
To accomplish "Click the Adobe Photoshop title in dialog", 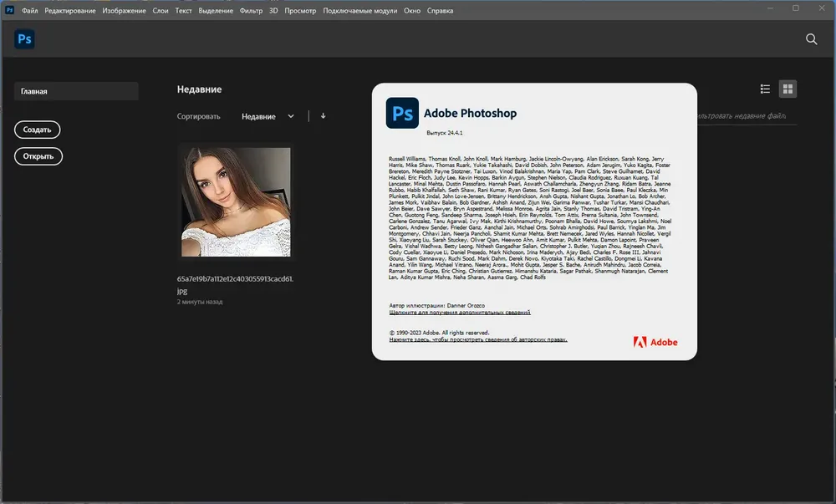I will click(470, 113).
